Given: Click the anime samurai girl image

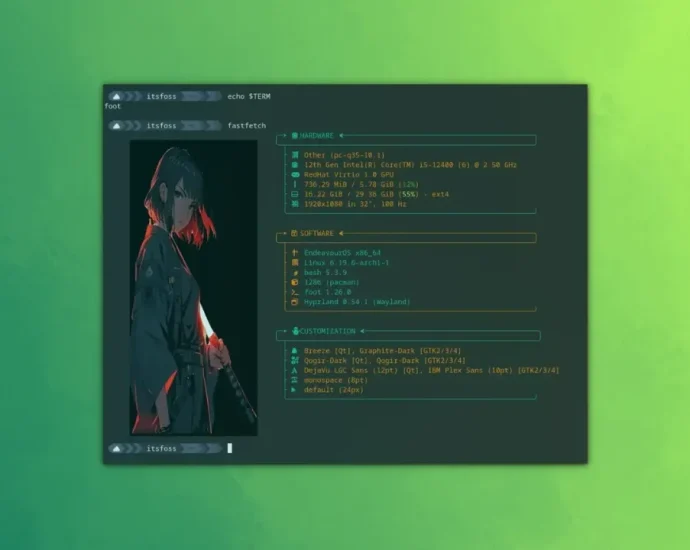Looking at the screenshot, I should (194, 288).
